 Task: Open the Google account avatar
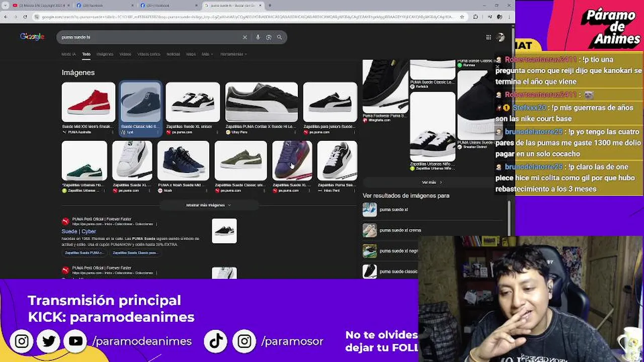click(x=500, y=37)
